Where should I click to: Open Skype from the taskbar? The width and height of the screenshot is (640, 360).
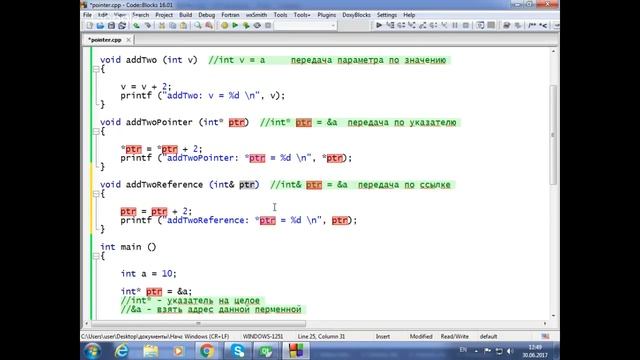point(237,351)
